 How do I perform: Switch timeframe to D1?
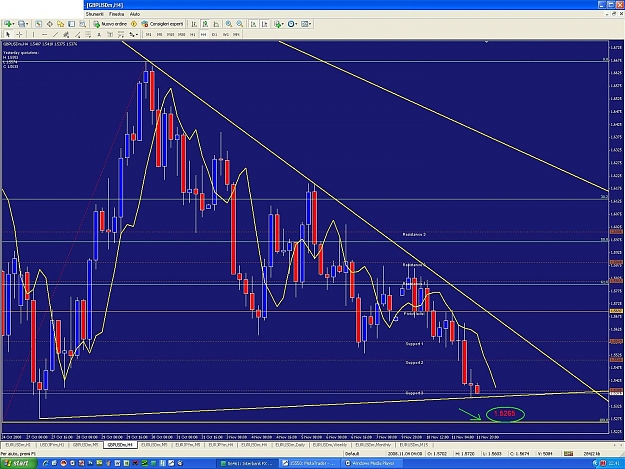coord(214,35)
